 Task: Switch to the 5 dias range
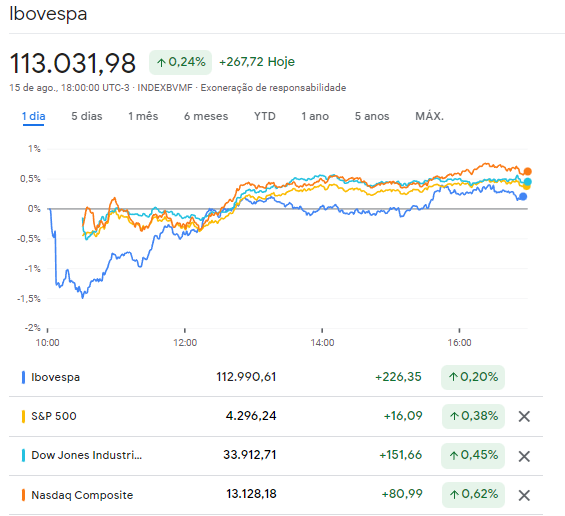coord(87,116)
